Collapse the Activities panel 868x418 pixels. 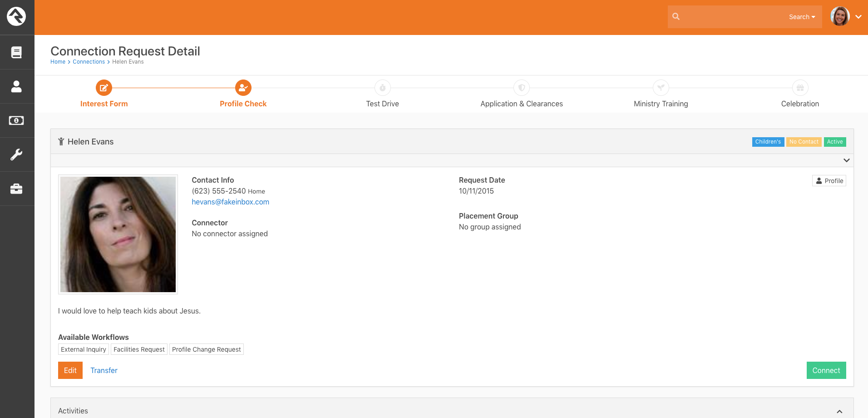[840, 411]
